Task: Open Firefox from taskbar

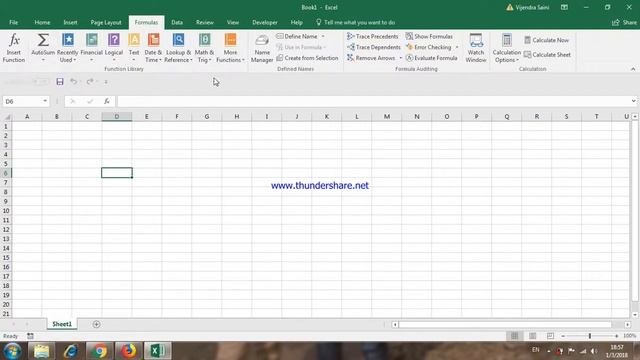Action: coord(129,351)
